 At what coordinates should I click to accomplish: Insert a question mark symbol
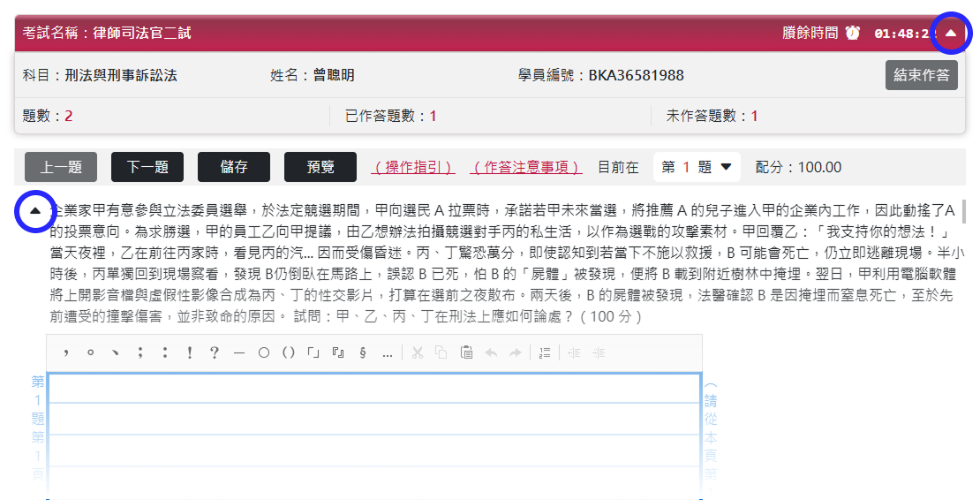pos(215,353)
